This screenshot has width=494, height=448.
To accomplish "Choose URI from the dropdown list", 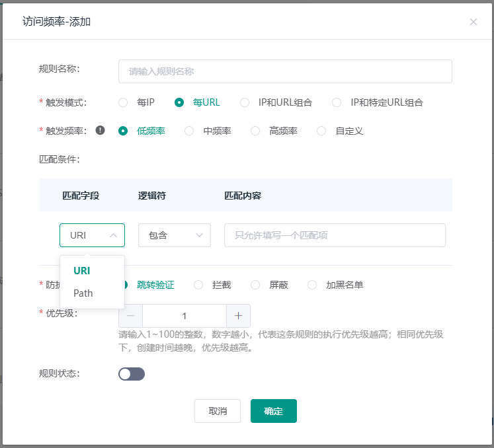I will (x=82, y=270).
